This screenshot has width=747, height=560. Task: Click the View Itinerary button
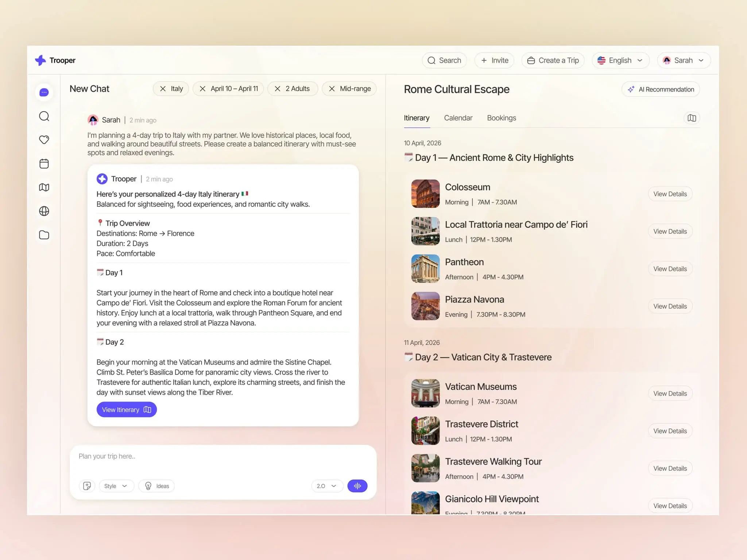(x=126, y=409)
